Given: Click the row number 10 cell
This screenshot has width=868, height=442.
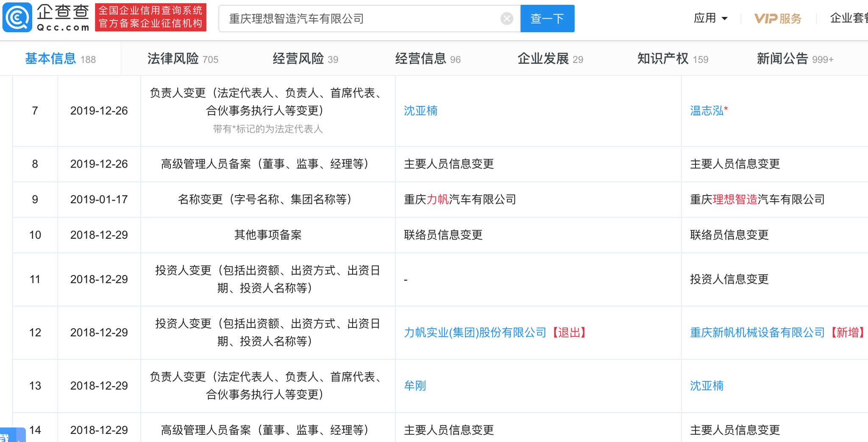Looking at the screenshot, I should tap(35, 235).
